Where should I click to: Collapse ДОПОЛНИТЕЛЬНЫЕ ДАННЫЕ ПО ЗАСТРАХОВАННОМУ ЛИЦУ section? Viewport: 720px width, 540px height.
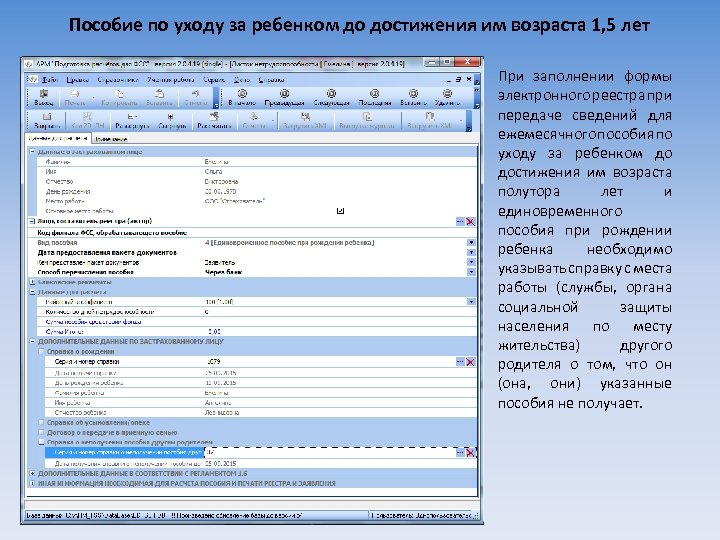coord(33,342)
